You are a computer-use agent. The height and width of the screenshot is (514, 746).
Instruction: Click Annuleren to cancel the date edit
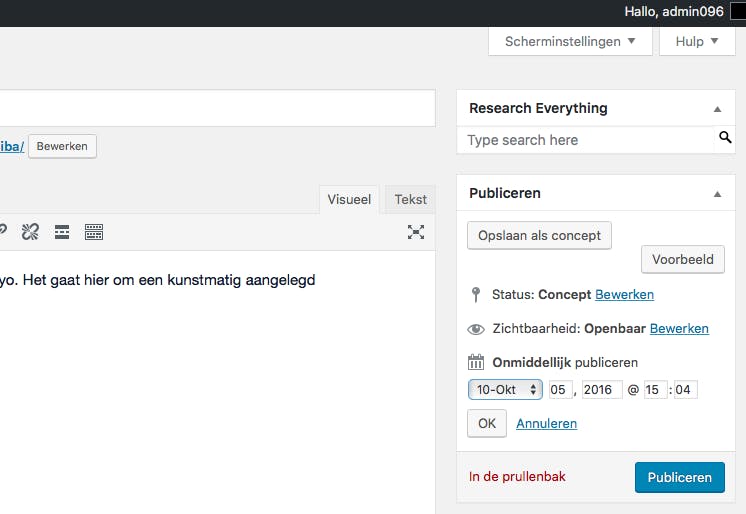[x=546, y=423]
